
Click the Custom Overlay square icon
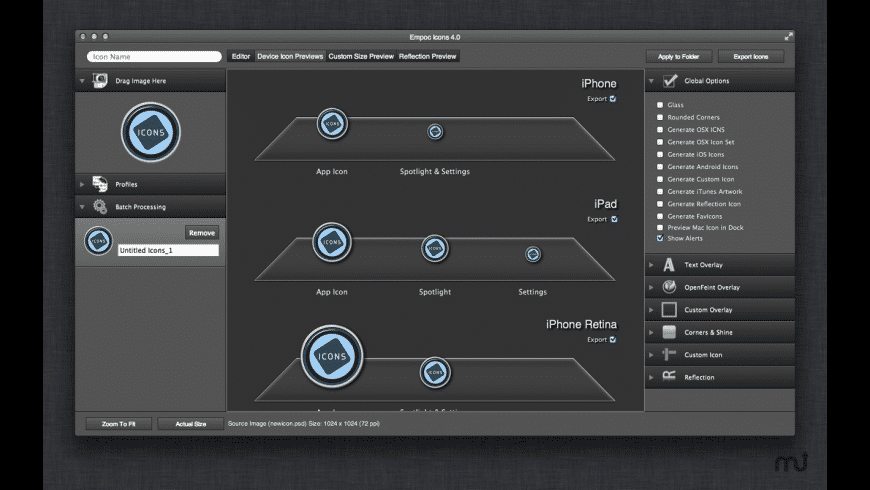coord(669,310)
